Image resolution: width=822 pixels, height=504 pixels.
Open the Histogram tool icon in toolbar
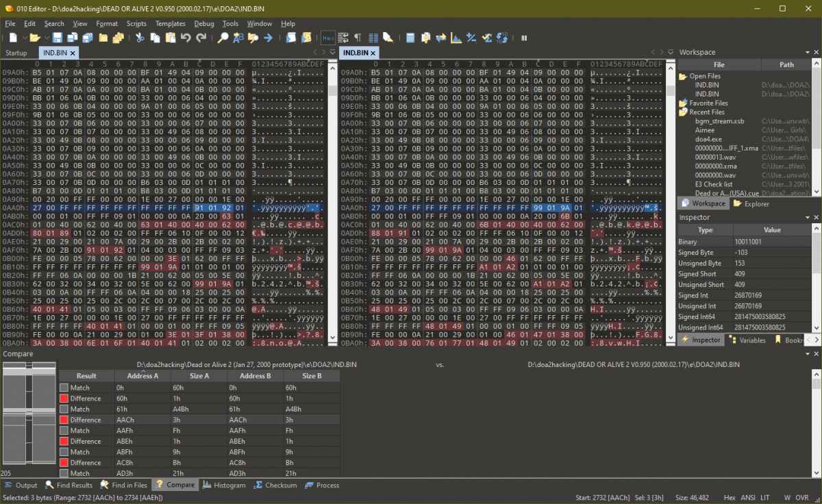point(456,38)
